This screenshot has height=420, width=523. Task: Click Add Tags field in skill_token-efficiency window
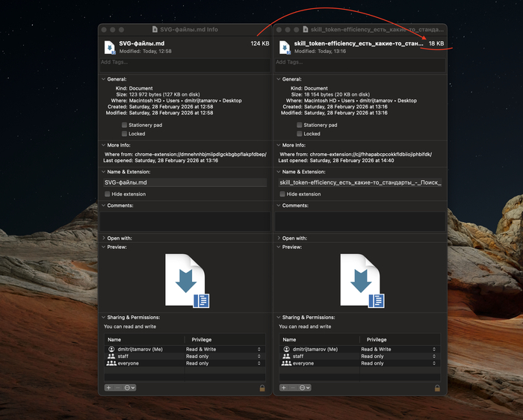pos(360,65)
